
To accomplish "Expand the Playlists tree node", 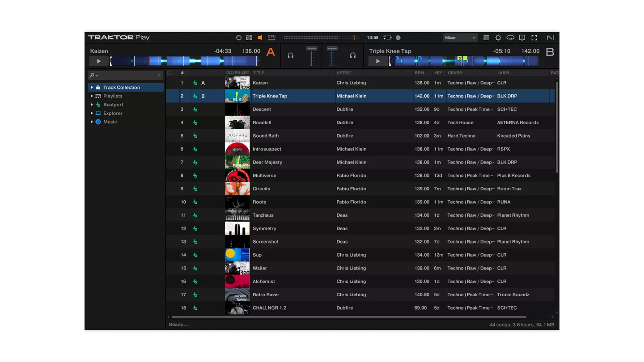I will pos(92,96).
